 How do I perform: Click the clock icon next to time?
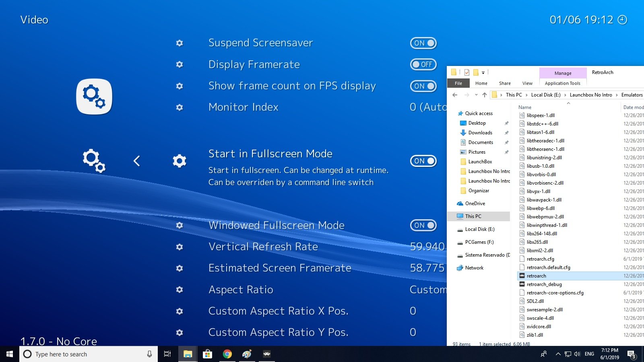click(622, 20)
